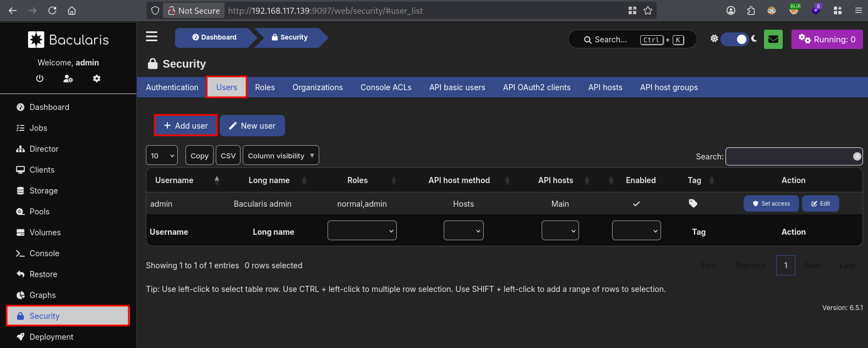The image size is (868, 348).
Task: Sort table by Username column arrow
Action: pos(217,180)
